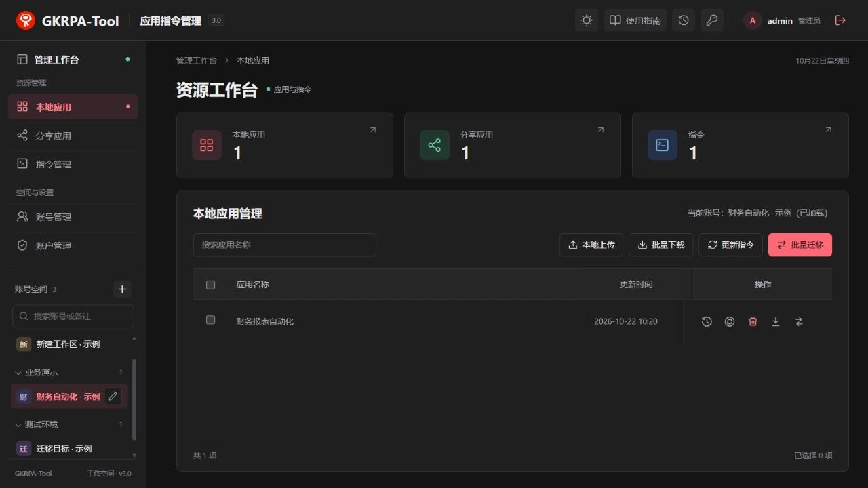Edit 财务自动化 · 示例 with pencil icon
Screen dimensions: 868x488
click(x=113, y=396)
